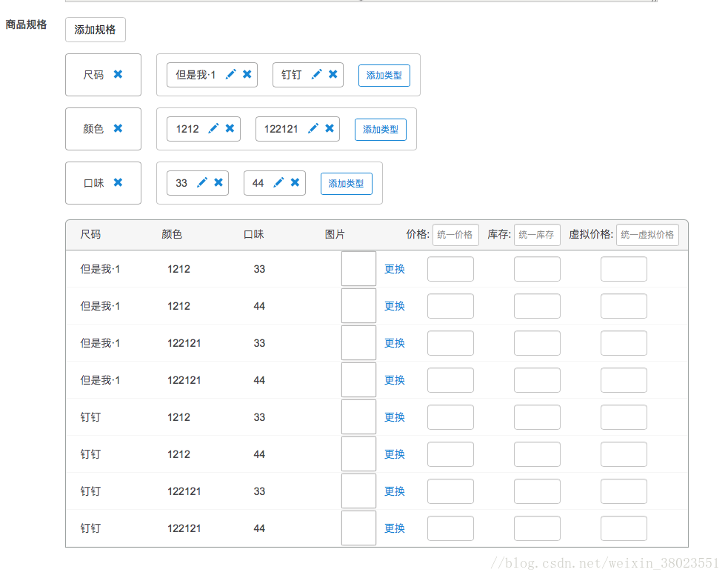Add a type to the 口味 row

(347, 184)
